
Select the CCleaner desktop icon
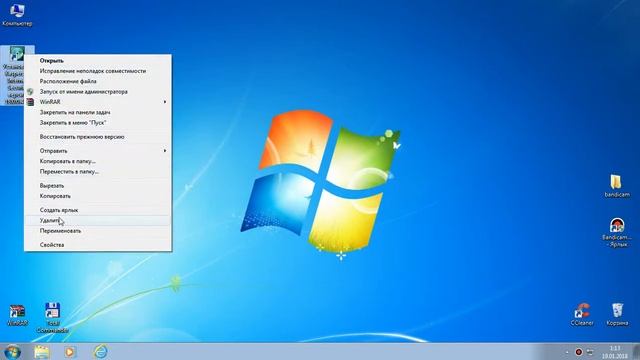[582, 314]
